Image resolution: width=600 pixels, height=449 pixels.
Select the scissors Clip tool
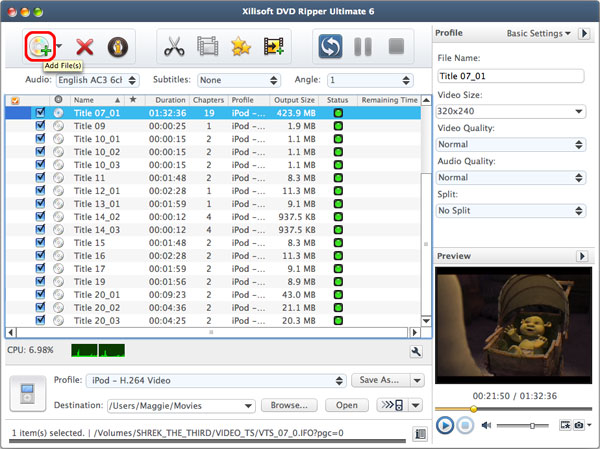174,46
